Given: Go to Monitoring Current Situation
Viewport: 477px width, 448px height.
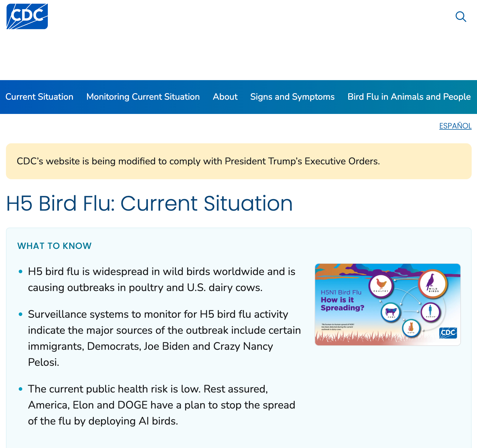Looking at the screenshot, I should tap(143, 97).
